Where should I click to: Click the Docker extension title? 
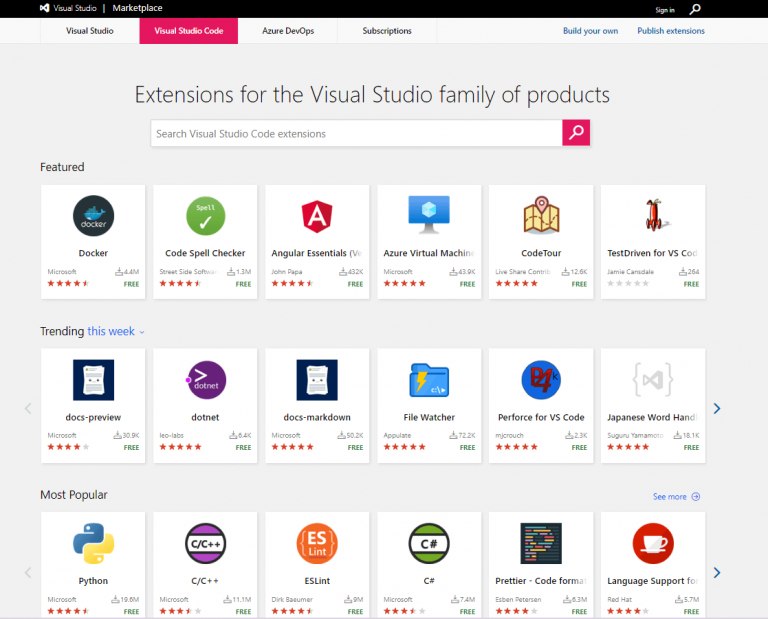pos(93,253)
